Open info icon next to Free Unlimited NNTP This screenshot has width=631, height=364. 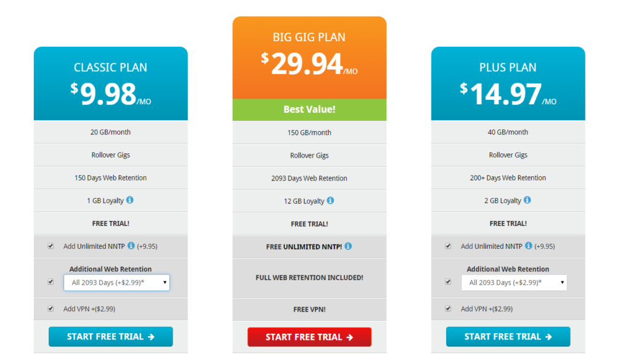[348, 246]
